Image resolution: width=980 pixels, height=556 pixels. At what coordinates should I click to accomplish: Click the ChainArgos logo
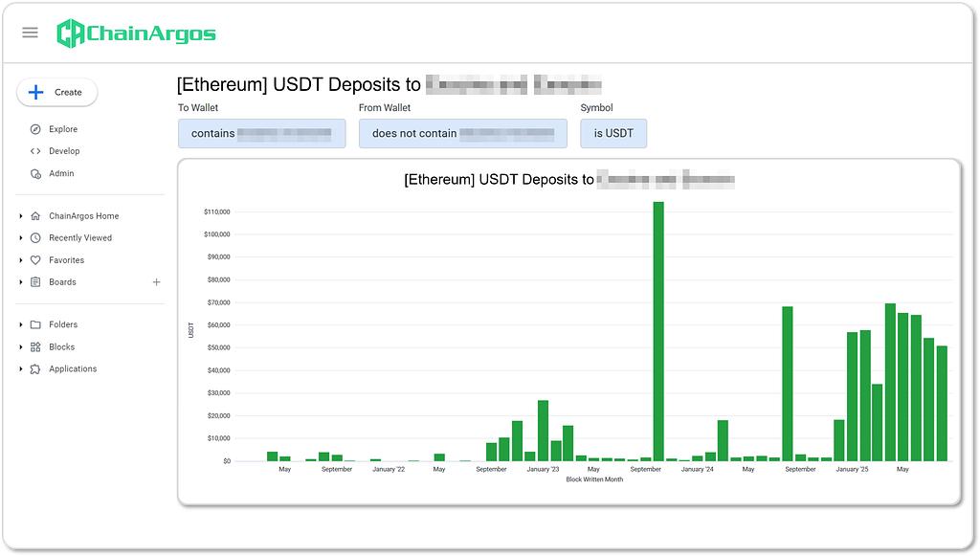pos(136,33)
